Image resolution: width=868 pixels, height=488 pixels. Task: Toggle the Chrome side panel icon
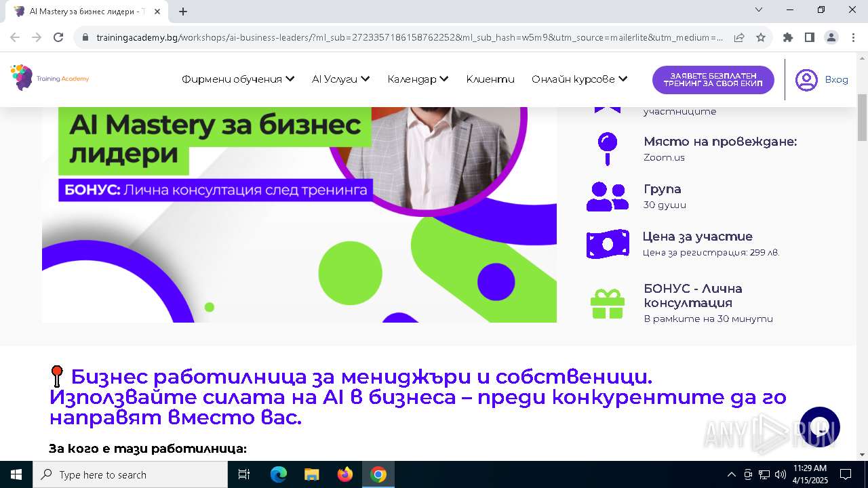810,37
